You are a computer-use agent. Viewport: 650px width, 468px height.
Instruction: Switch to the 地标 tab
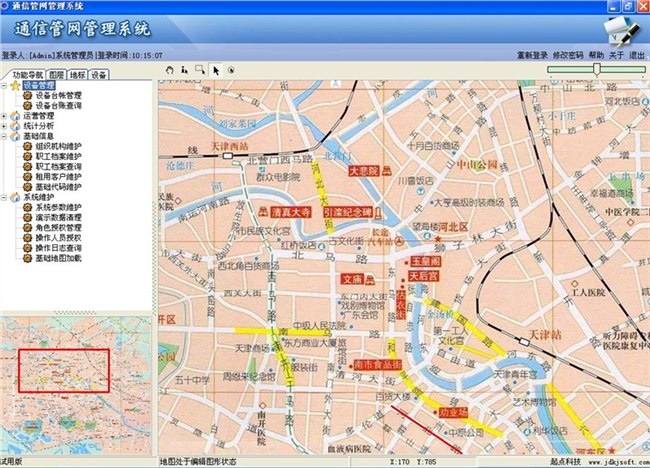(x=77, y=75)
